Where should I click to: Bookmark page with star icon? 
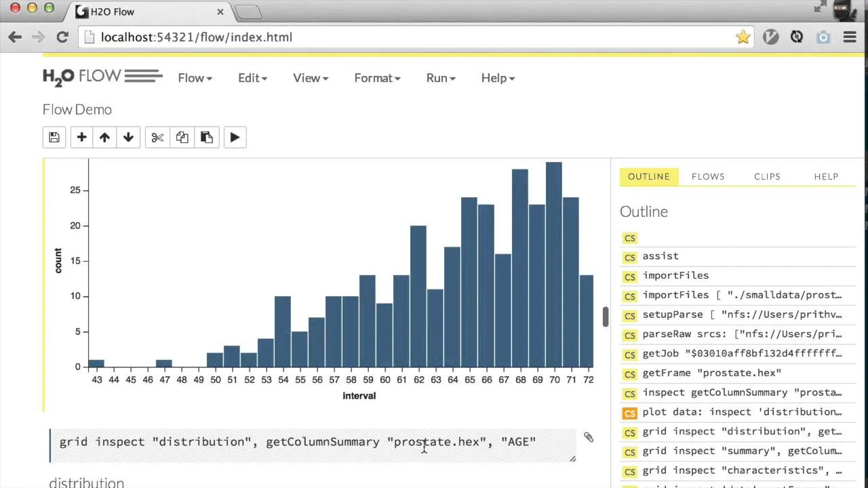click(743, 37)
